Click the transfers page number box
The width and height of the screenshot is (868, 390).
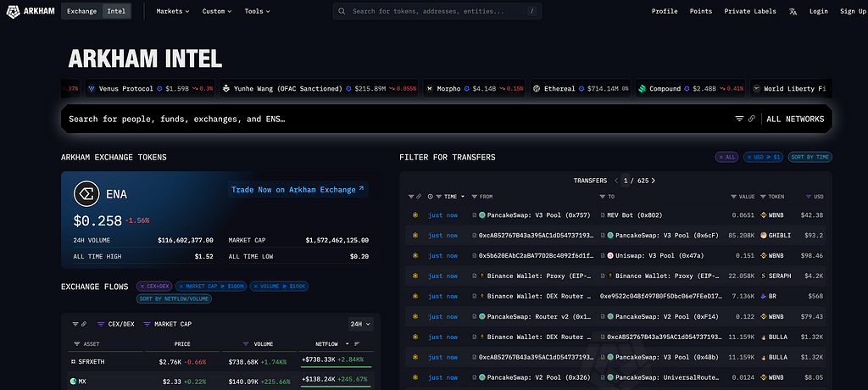click(626, 181)
